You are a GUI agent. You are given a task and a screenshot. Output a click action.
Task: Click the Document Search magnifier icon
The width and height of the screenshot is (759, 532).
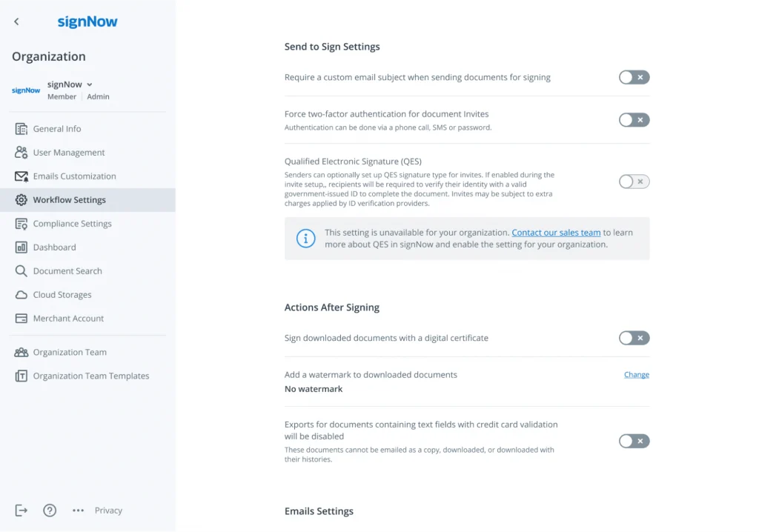click(x=21, y=271)
